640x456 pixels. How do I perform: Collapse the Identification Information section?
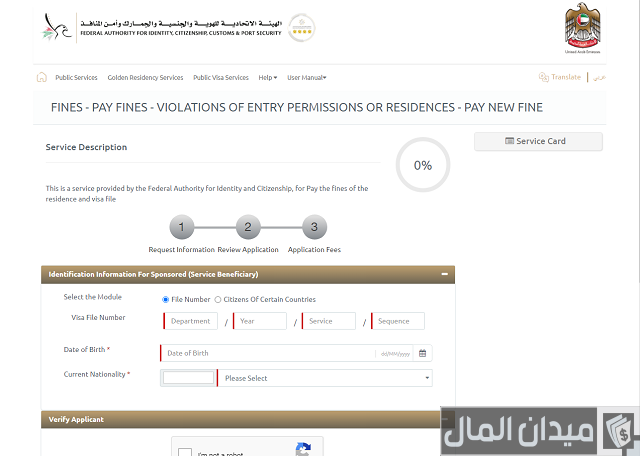[444, 274]
